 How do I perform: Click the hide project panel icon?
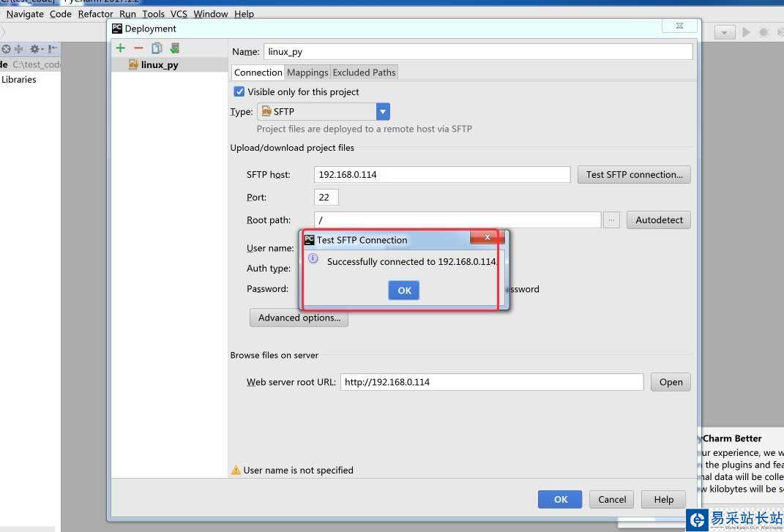pos(53,49)
